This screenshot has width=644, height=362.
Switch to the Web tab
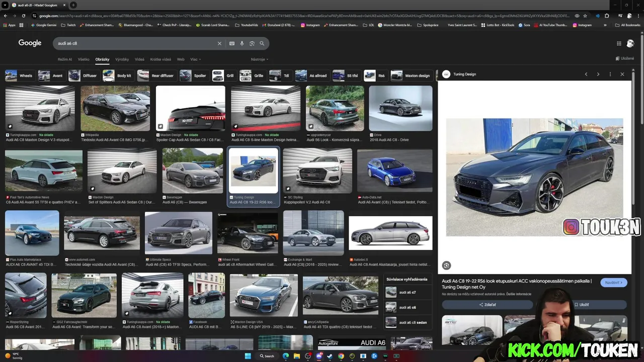point(181,59)
